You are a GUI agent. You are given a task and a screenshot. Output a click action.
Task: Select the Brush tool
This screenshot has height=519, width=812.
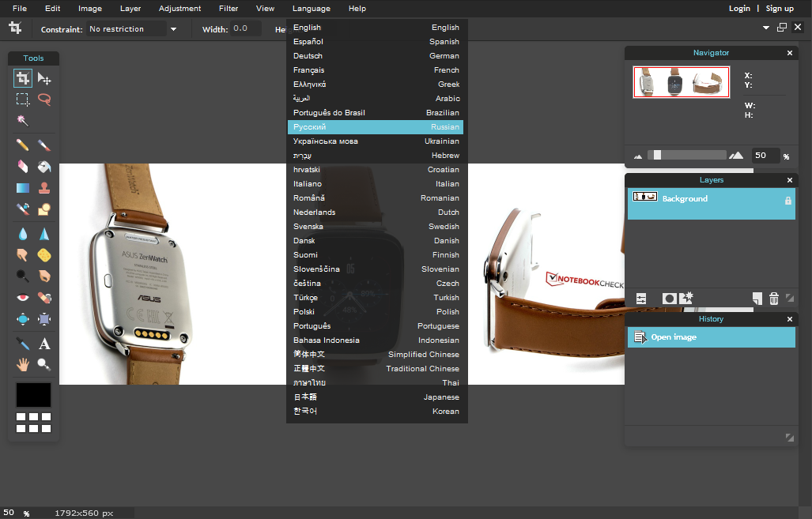tap(44, 145)
